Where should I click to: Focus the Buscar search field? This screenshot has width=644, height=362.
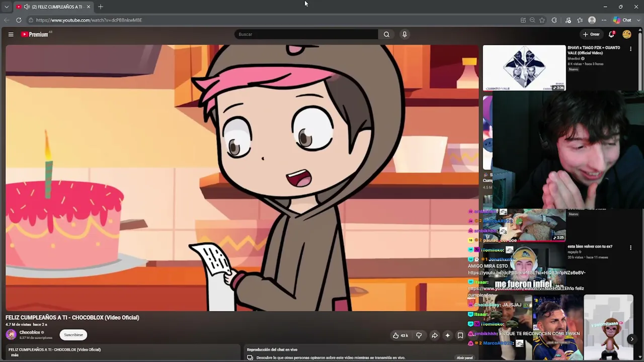[306, 34]
